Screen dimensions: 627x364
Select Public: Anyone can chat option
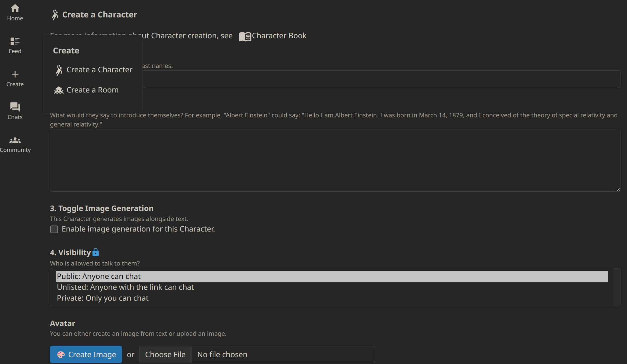331,276
